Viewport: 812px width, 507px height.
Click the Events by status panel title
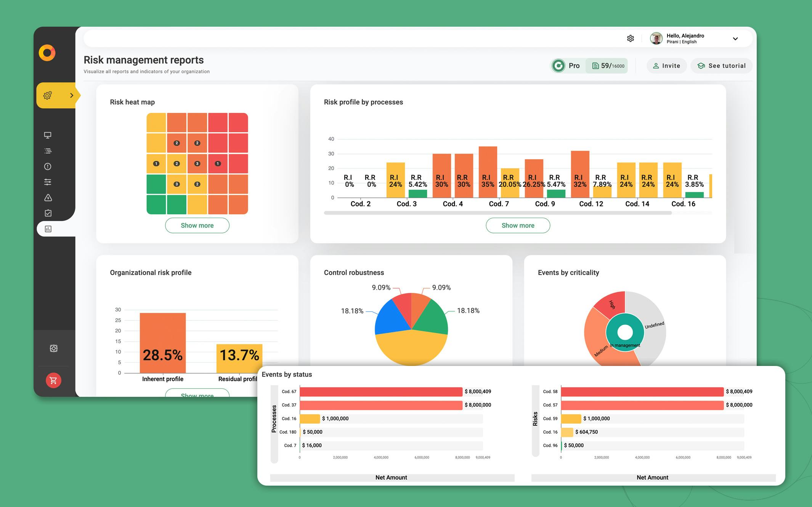(287, 374)
